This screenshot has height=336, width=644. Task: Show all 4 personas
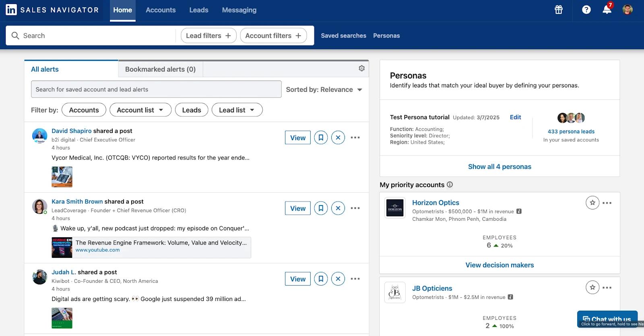(500, 166)
